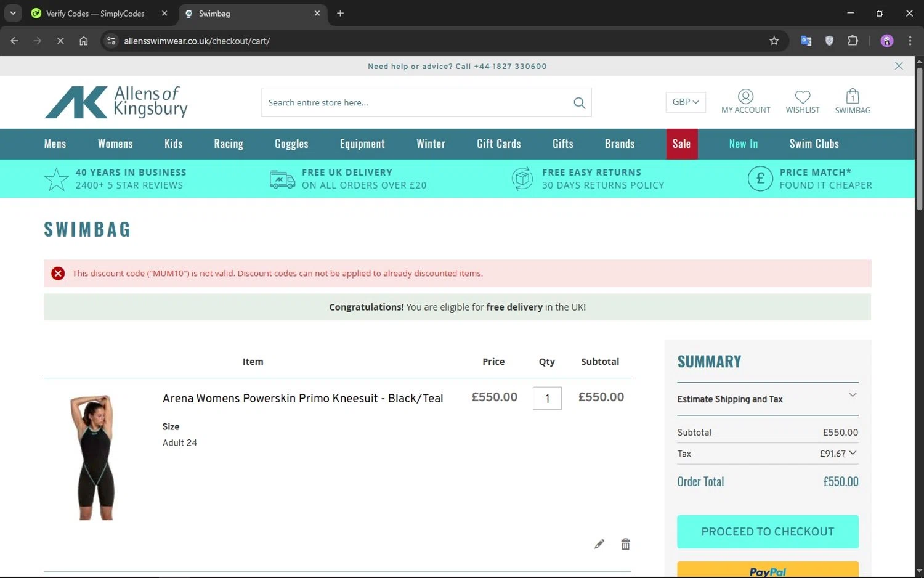Click the search magnifier icon
The width and height of the screenshot is (924, 578).
click(x=579, y=103)
